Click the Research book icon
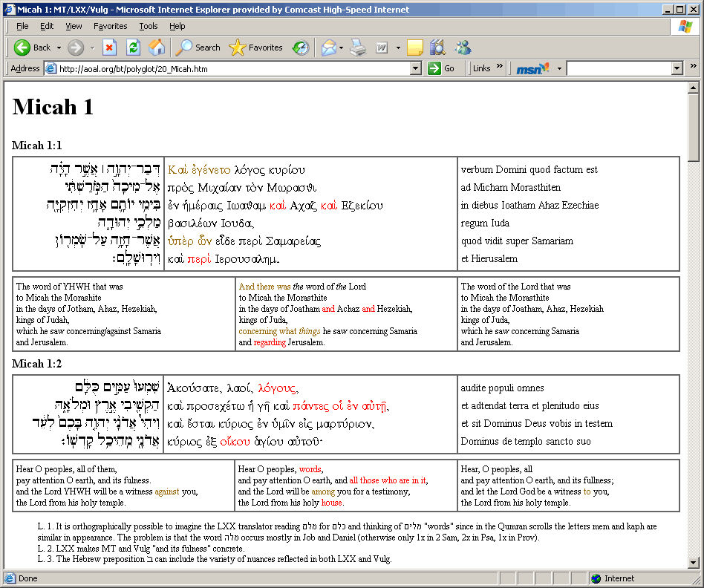Viewport: 704px width, 588px height. (x=437, y=48)
